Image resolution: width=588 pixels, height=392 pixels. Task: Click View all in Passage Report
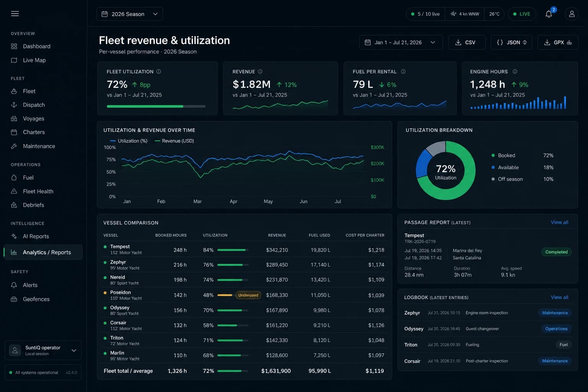559,222
